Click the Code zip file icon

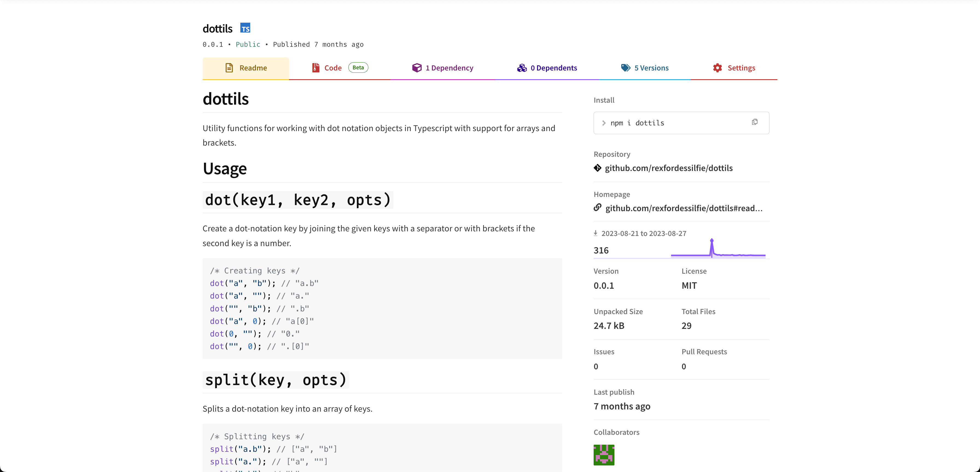click(316, 68)
